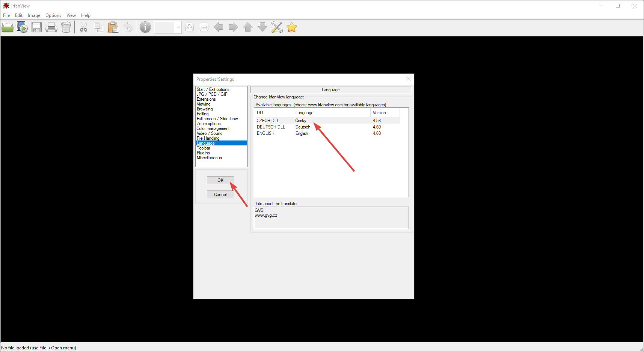The image size is (644, 352).
Task: Click the Cut scissors icon
Action: pyautogui.click(x=83, y=27)
